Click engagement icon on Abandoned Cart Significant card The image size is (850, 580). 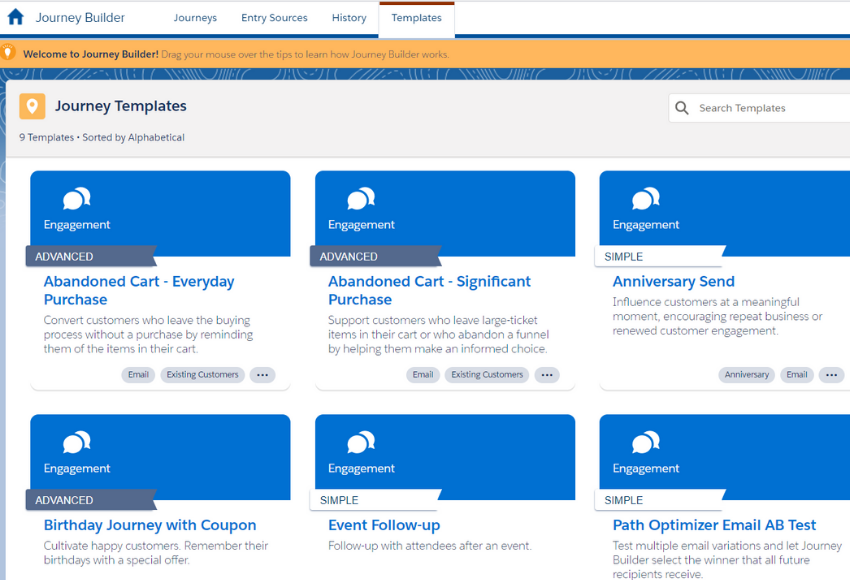361,198
